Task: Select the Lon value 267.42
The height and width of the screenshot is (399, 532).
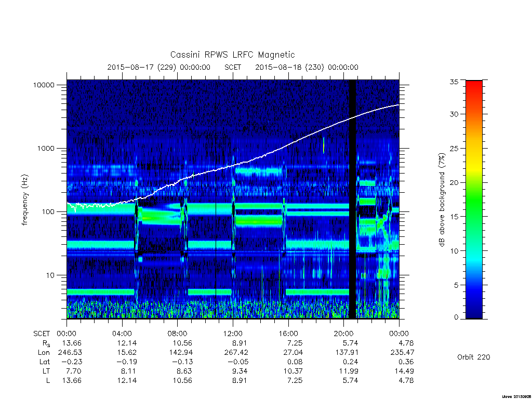Action: pos(236,353)
